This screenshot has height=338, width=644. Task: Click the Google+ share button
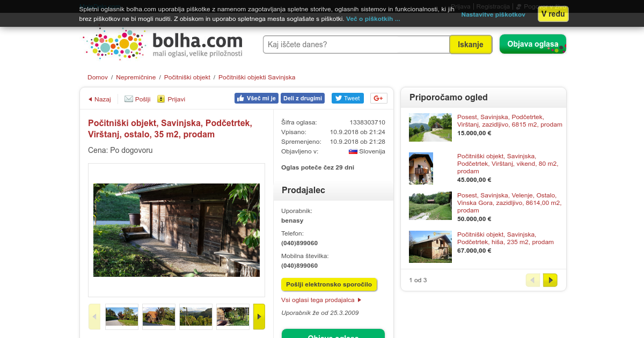[379, 98]
